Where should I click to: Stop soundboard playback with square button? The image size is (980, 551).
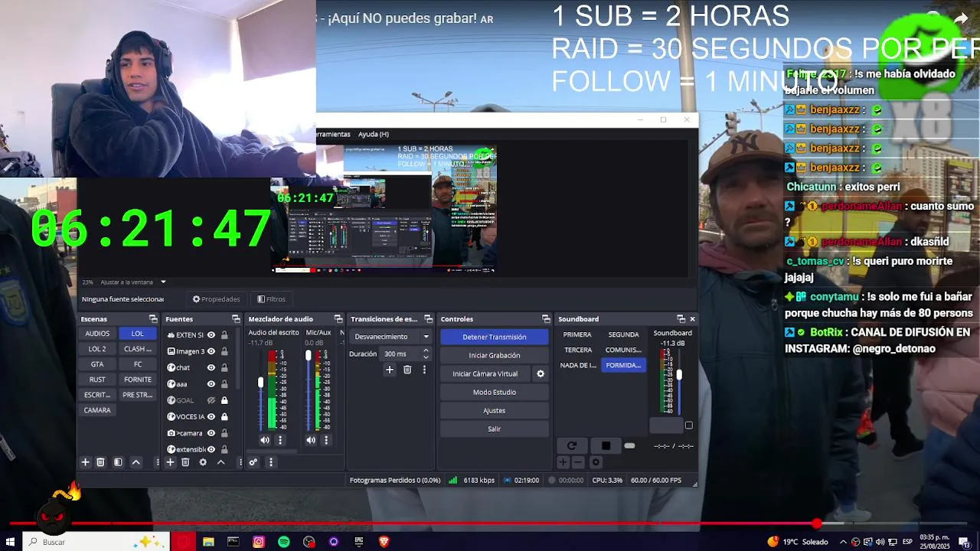606,445
